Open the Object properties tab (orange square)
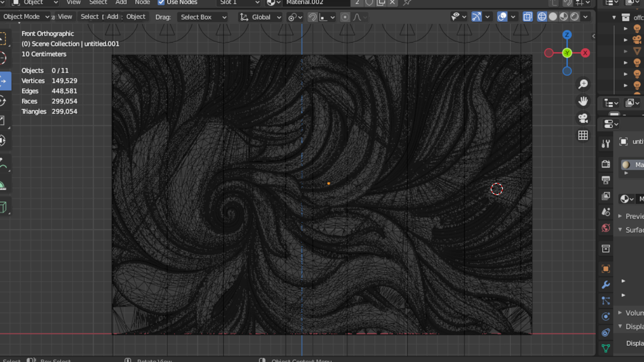Viewport: 644px width, 362px height. tap(606, 269)
